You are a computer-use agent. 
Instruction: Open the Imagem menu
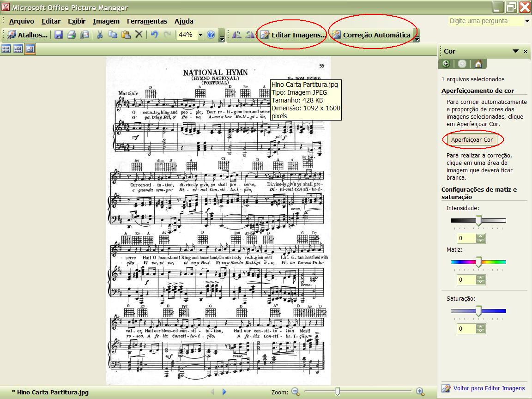click(x=106, y=21)
